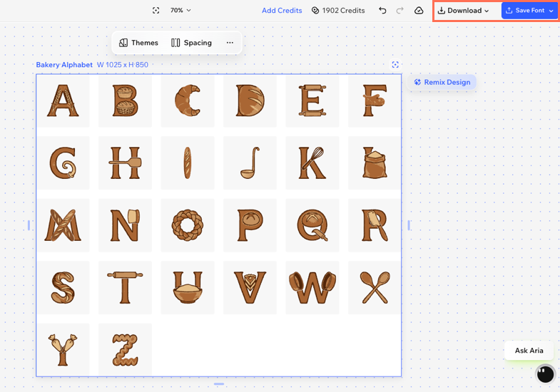This screenshot has width=560, height=392.
Task: Click the right edge resize handle of frame
Action: (x=409, y=225)
